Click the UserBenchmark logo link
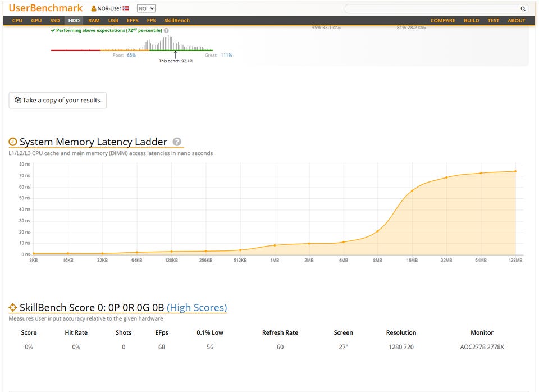 (x=45, y=8)
